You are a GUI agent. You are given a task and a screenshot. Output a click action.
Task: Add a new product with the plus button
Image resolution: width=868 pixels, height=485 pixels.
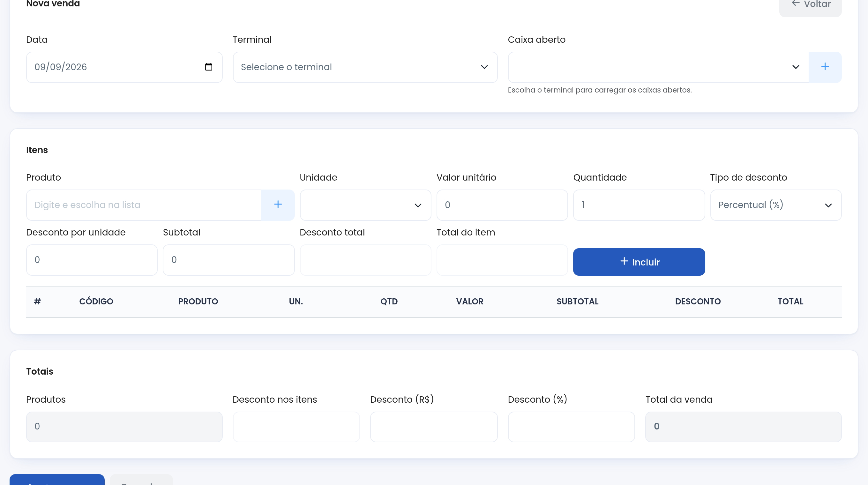pos(278,205)
